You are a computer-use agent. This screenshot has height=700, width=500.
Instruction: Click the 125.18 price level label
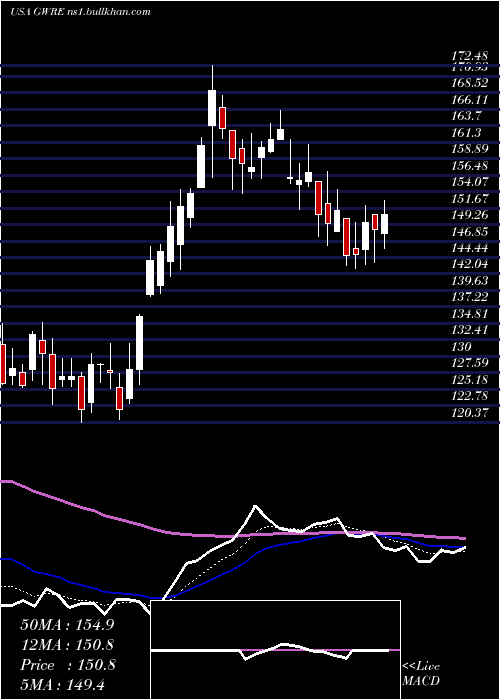(x=470, y=380)
